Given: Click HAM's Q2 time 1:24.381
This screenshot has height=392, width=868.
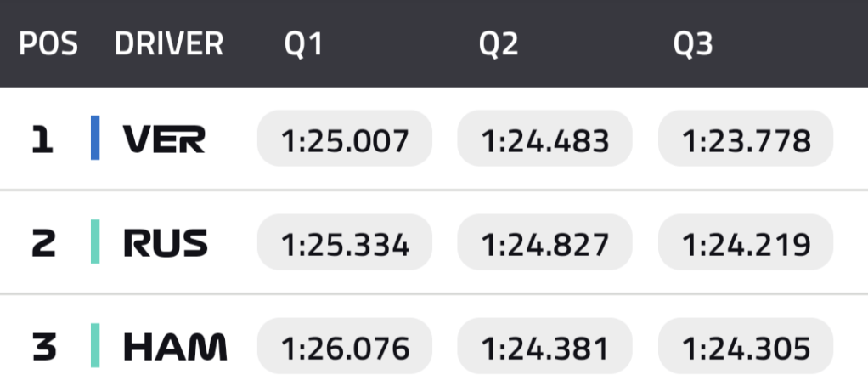Looking at the screenshot, I should (545, 347).
